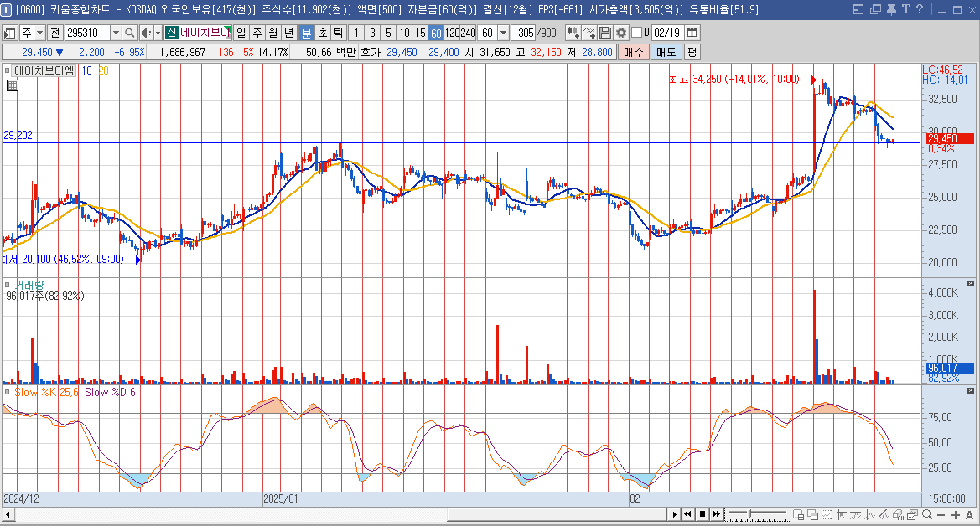Screen dimensions: 980x526
Task: Open the 주 market type dropdown
Action: (40, 33)
